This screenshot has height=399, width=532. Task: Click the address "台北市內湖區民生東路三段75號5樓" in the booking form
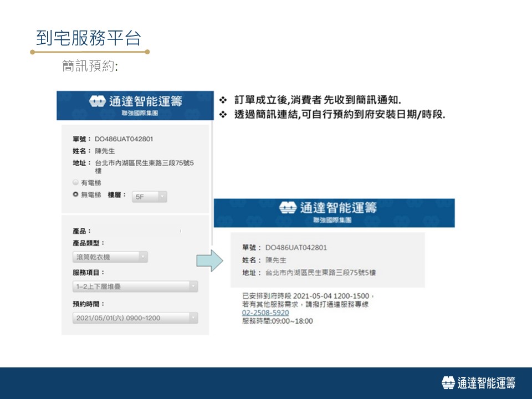point(144,167)
